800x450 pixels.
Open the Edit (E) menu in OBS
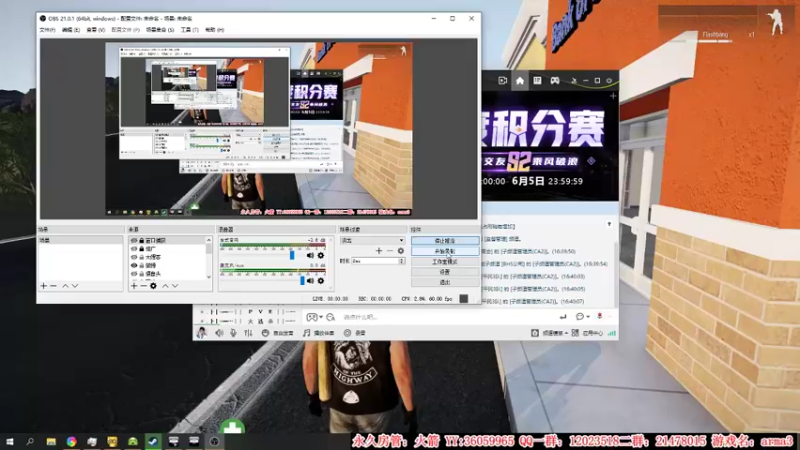point(70,30)
